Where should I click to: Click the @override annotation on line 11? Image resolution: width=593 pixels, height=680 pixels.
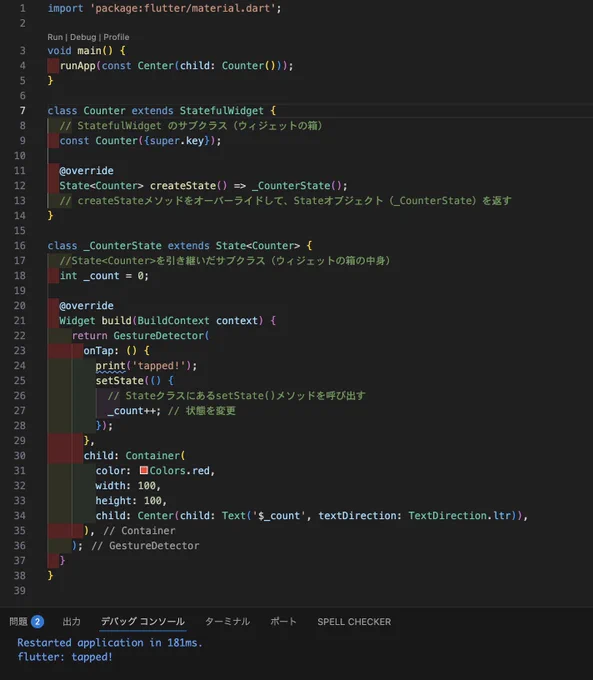click(86, 170)
